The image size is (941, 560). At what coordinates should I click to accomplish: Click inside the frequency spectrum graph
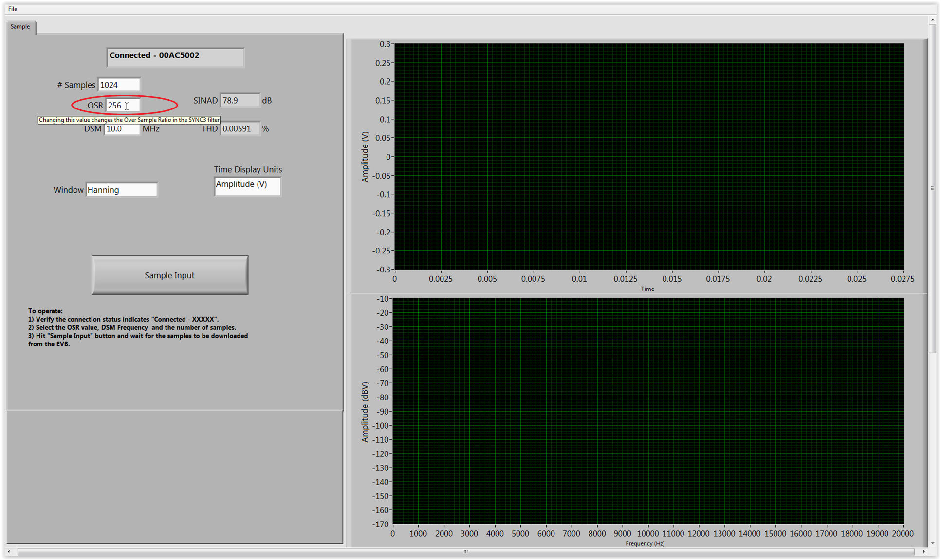click(x=647, y=411)
